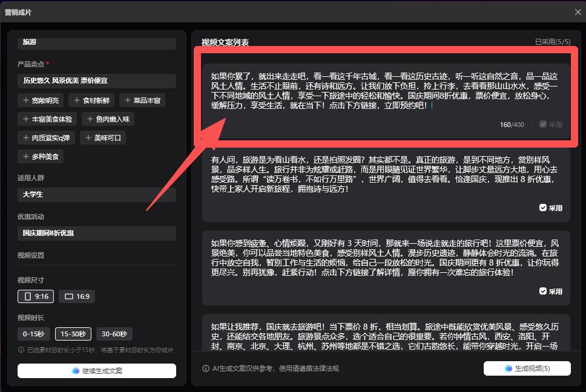
Task: Close the 营销成片 dialog
Action: 578,11
